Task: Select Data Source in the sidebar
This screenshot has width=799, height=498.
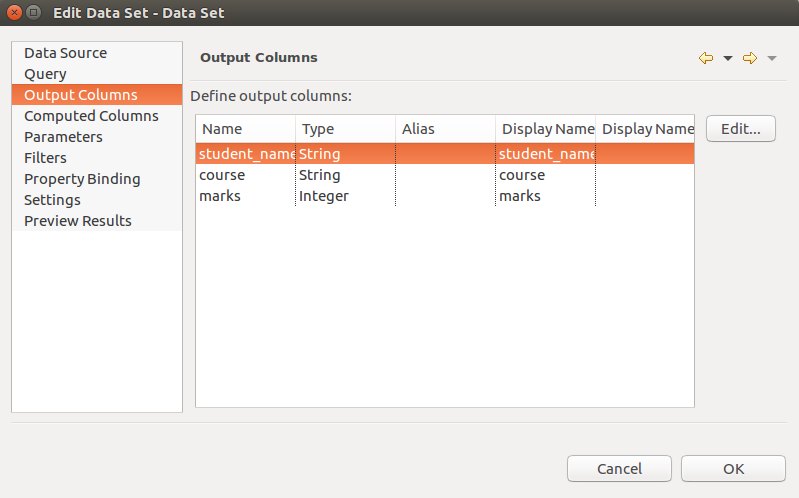Action: 65,53
